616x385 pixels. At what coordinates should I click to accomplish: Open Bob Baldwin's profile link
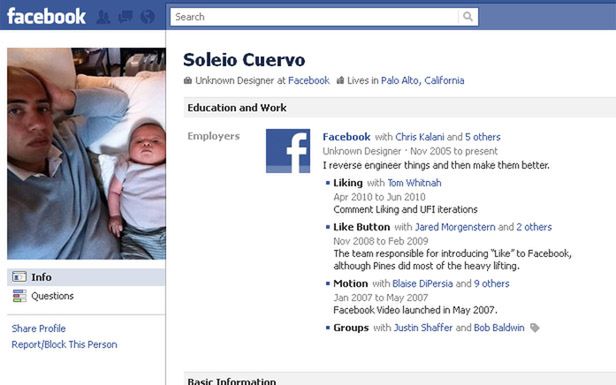click(499, 328)
